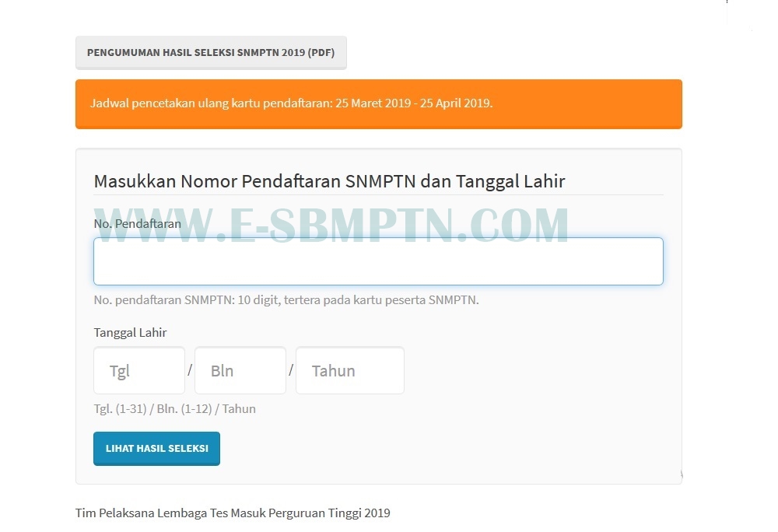Click the 'Tanggal Lahir' label
The width and height of the screenshot is (778, 532).
pos(130,333)
